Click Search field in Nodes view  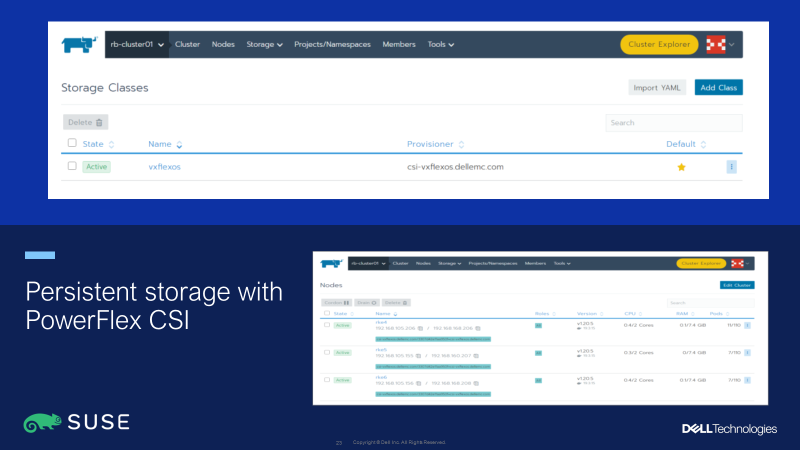pyautogui.click(x=710, y=303)
